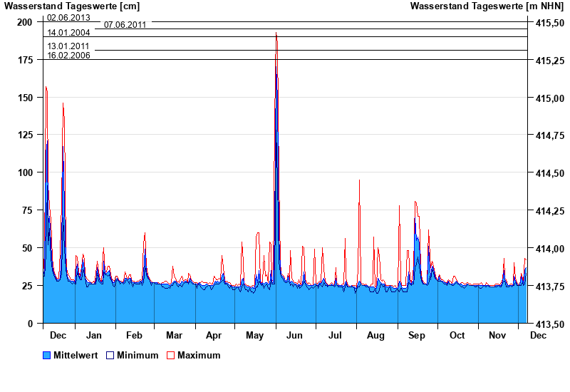Select the Maximum legend label
Viewport: 570px width, 392px height.
coord(199,355)
